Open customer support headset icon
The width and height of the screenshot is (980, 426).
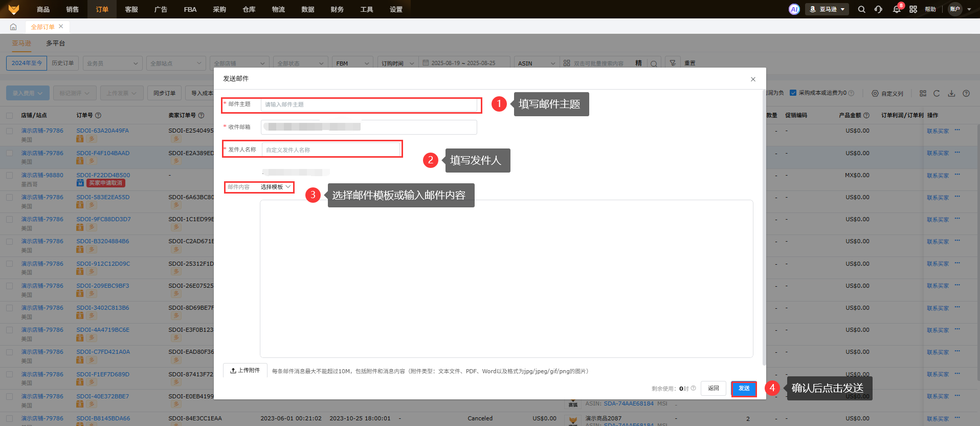click(x=878, y=9)
